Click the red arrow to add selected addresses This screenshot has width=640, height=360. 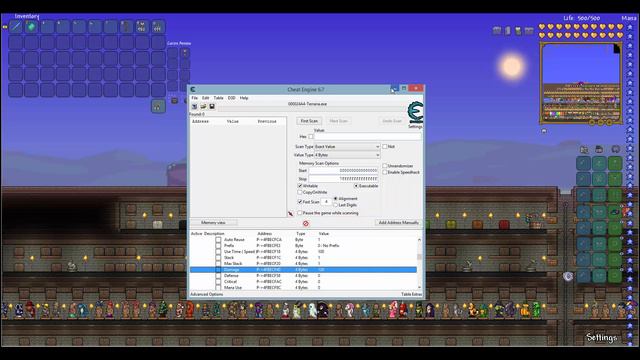[291, 213]
